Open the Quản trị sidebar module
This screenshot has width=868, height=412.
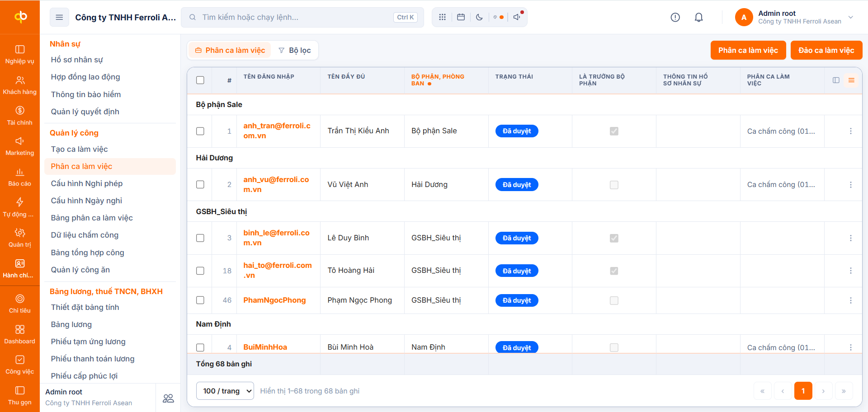(x=20, y=238)
